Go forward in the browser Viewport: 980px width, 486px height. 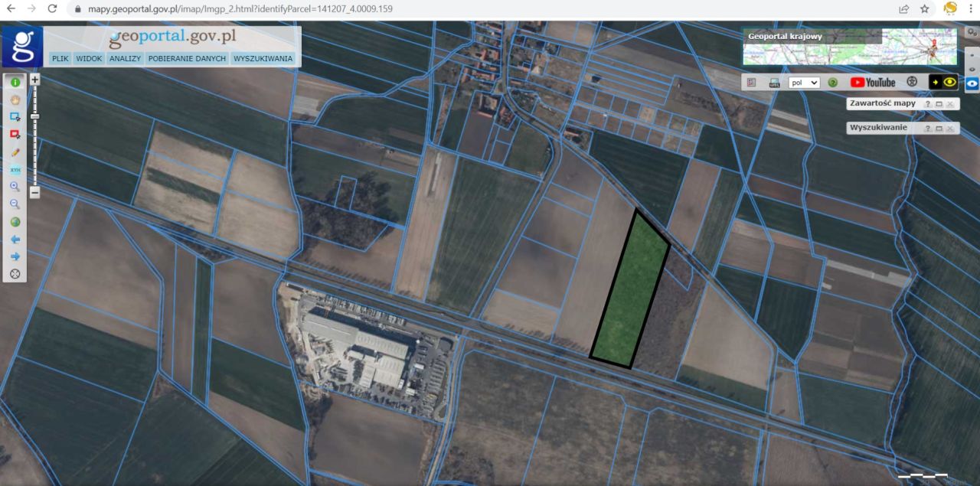(31, 8)
